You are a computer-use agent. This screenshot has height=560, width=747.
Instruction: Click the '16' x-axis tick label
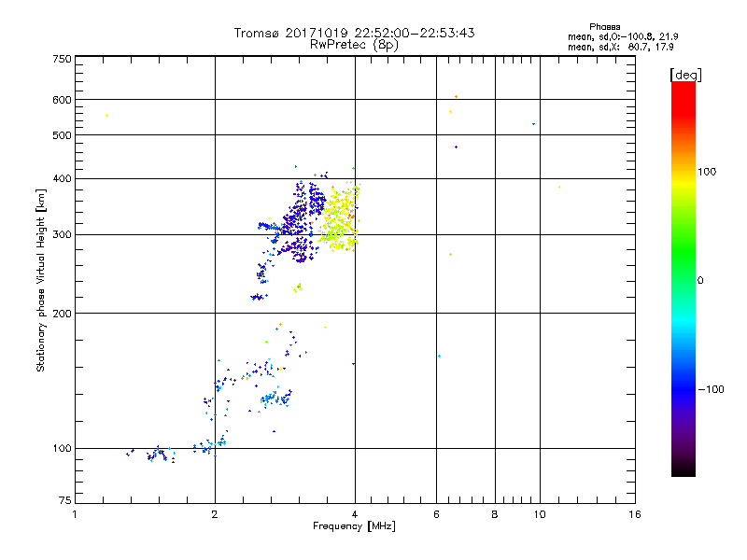click(x=635, y=515)
